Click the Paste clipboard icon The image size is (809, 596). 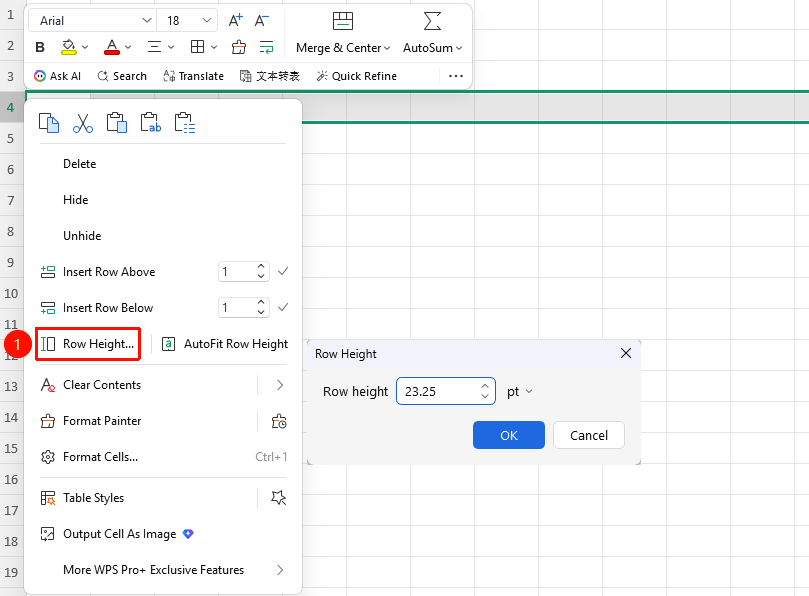click(117, 123)
